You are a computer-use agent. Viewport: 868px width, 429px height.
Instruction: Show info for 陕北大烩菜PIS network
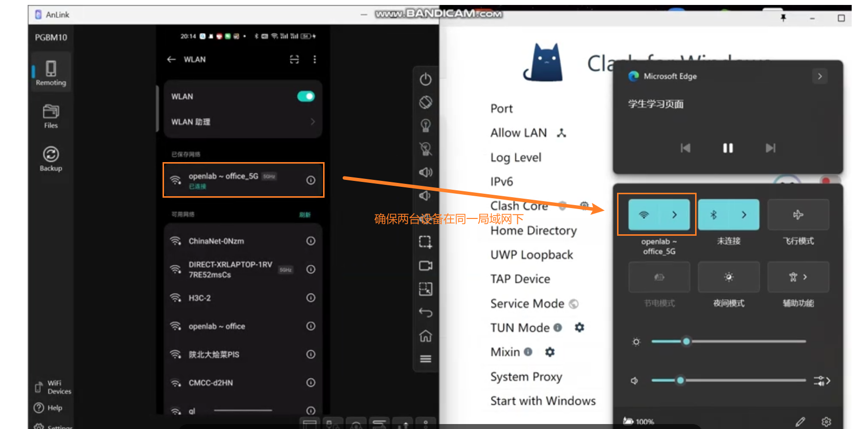tap(311, 354)
